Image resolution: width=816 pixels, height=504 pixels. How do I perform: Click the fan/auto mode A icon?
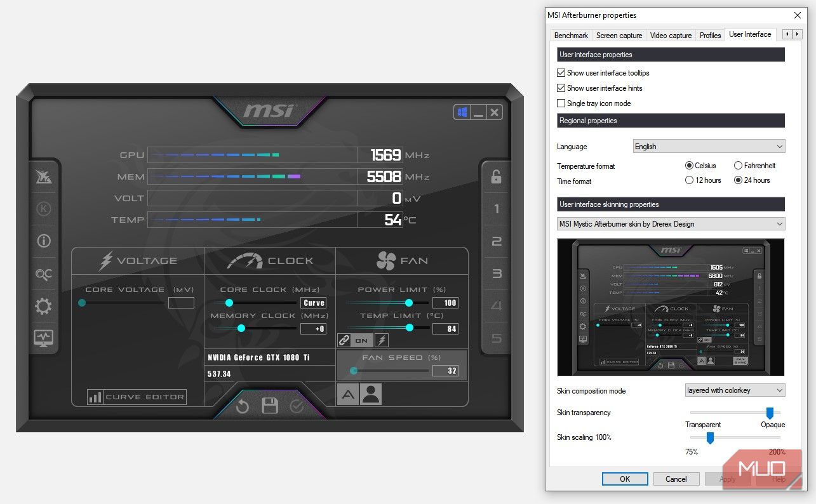pyautogui.click(x=347, y=394)
